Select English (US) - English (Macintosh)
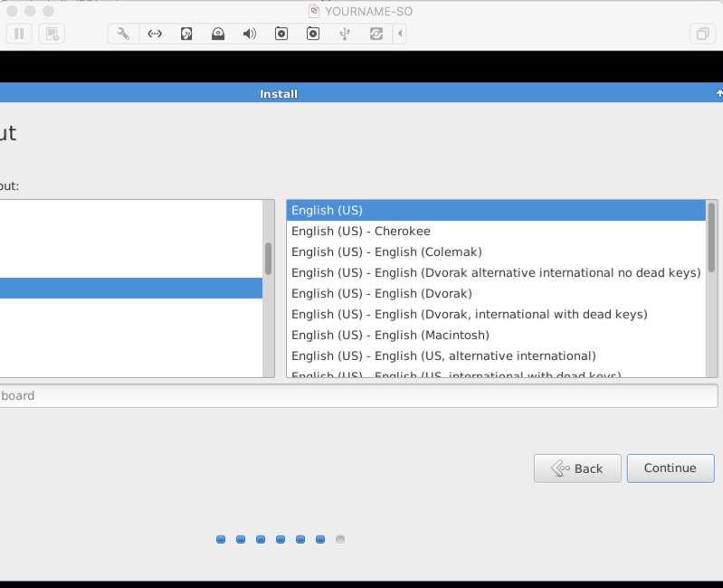This screenshot has width=723, height=588. tap(496, 335)
